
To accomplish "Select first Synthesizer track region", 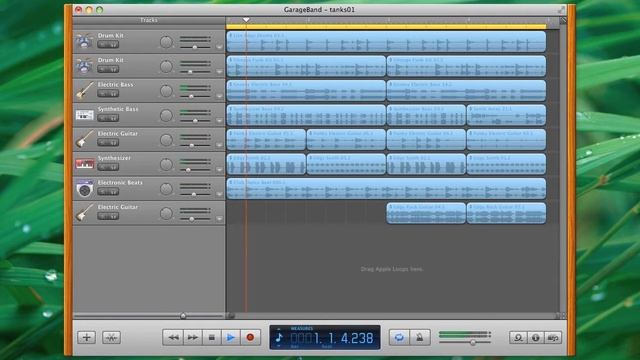I will [x=266, y=164].
